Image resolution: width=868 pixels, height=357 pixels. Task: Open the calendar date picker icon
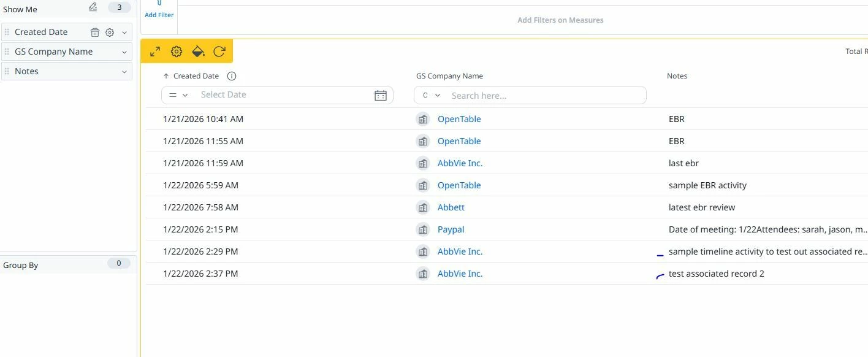(x=381, y=95)
